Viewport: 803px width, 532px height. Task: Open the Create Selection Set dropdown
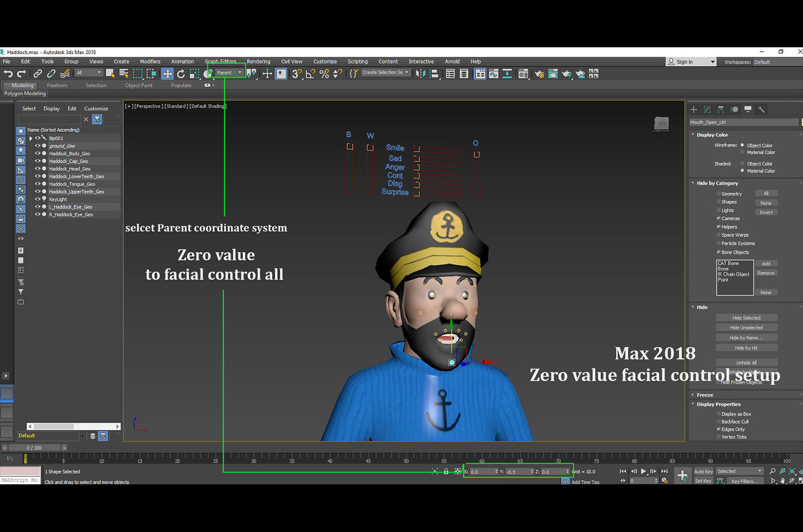385,73
